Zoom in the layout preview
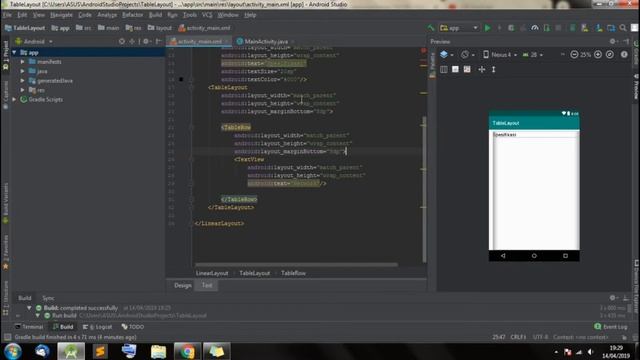Image resolution: width=640 pixels, height=360 pixels. pos(598,55)
